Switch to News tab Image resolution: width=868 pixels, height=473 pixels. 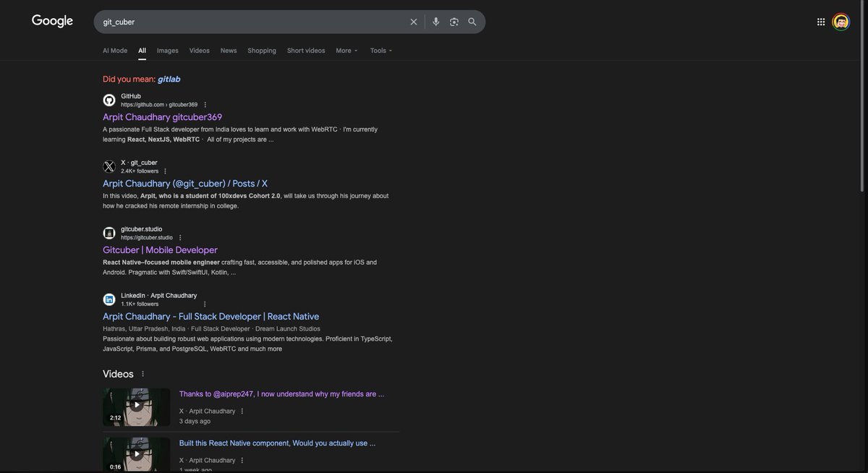click(229, 51)
